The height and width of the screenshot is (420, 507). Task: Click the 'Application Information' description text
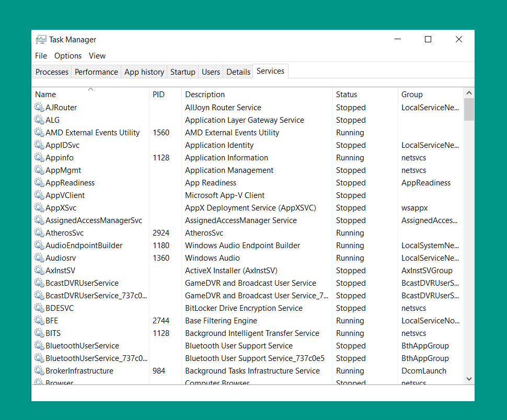click(x=227, y=158)
